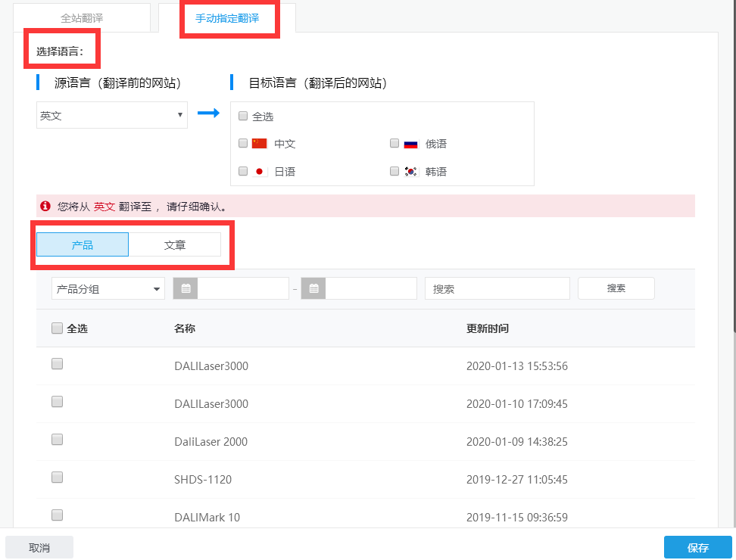Select the DaliLaser 2000 row checkbox
The image size is (736, 560).
click(57, 440)
